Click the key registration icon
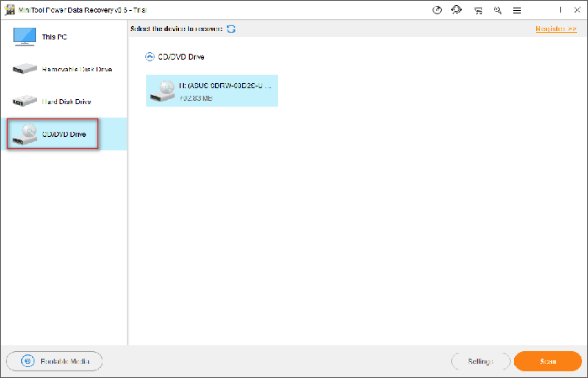This screenshot has width=588, height=378. [x=497, y=10]
